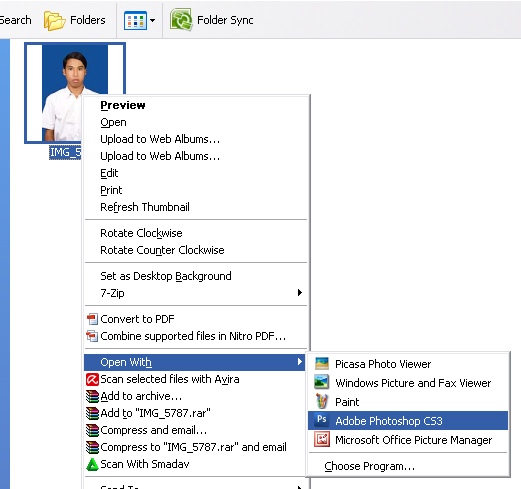The image size is (521, 489).
Task: Add to "IMG_5787.rar" archive
Action: pyautogui.click(x=195, y=413)
